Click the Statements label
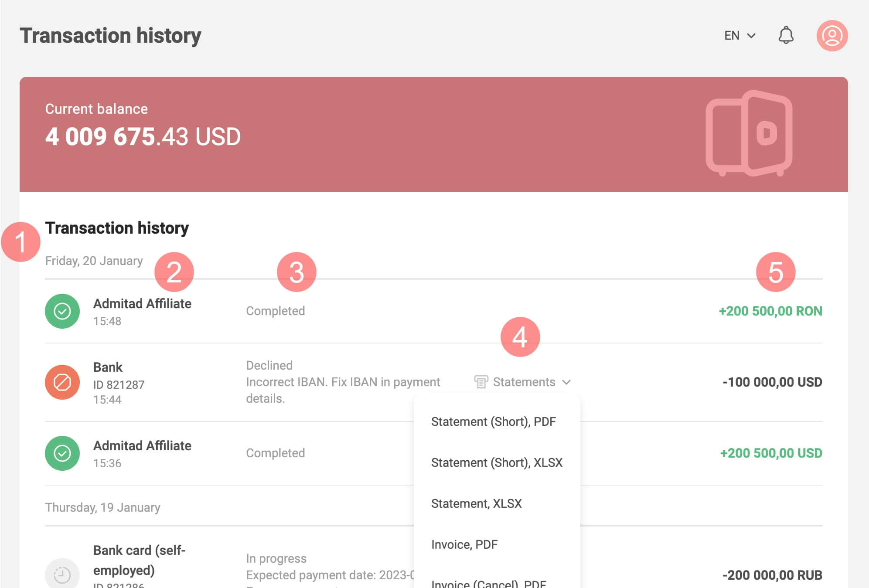Viewport: 869px width, 588px height. (x=524, y=382)
